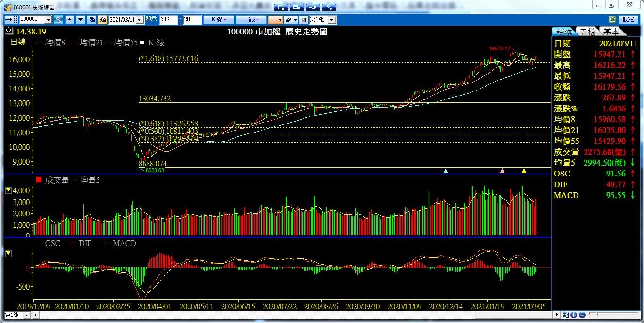
Task: Switch to the 五檔 tab
Action: 588,32
